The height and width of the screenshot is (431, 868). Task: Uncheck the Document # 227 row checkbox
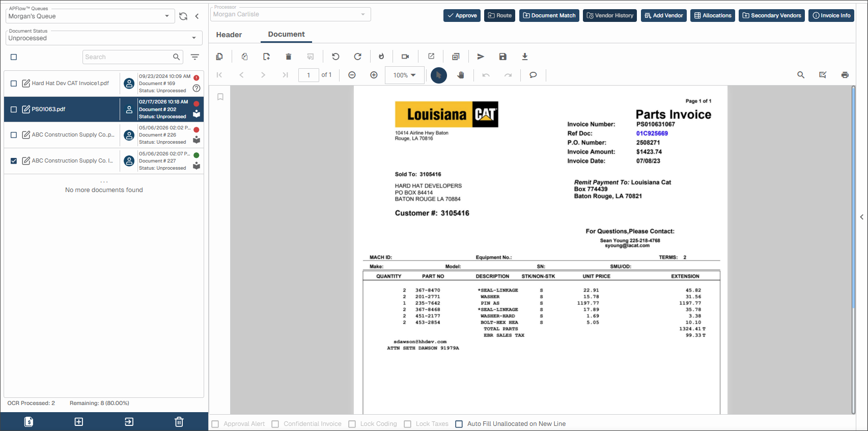[14, 160]
